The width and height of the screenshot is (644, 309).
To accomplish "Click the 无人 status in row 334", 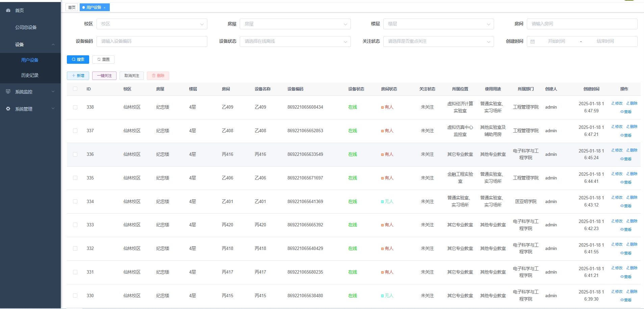I will pyautogui.click(x=387, y=201).
